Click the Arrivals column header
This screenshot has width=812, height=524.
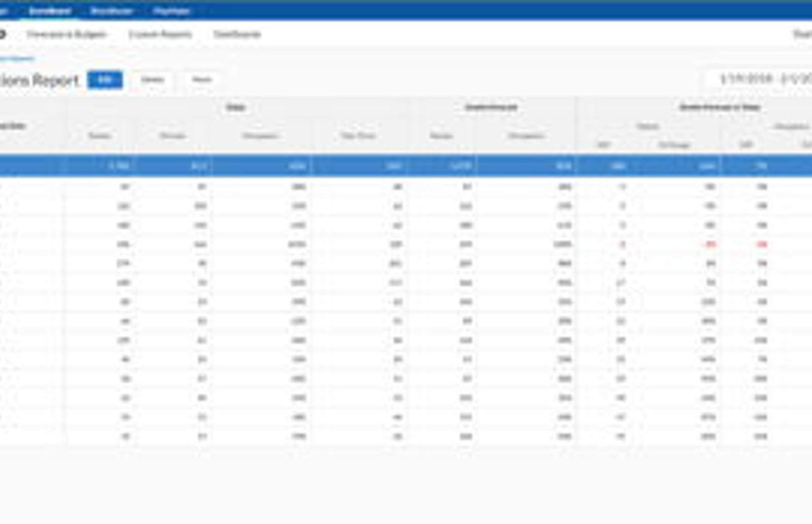[173, 136]
